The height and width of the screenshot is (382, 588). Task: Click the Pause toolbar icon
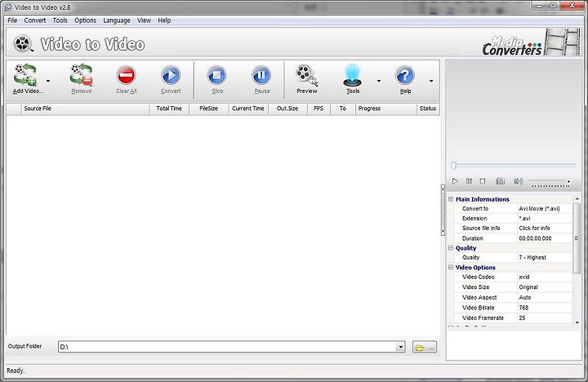(x=261, y=75)
